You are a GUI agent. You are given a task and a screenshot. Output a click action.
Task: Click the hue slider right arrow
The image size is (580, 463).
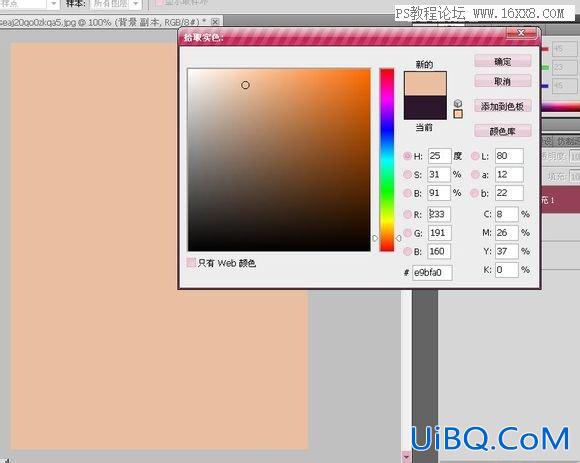(x=398, y=238)
